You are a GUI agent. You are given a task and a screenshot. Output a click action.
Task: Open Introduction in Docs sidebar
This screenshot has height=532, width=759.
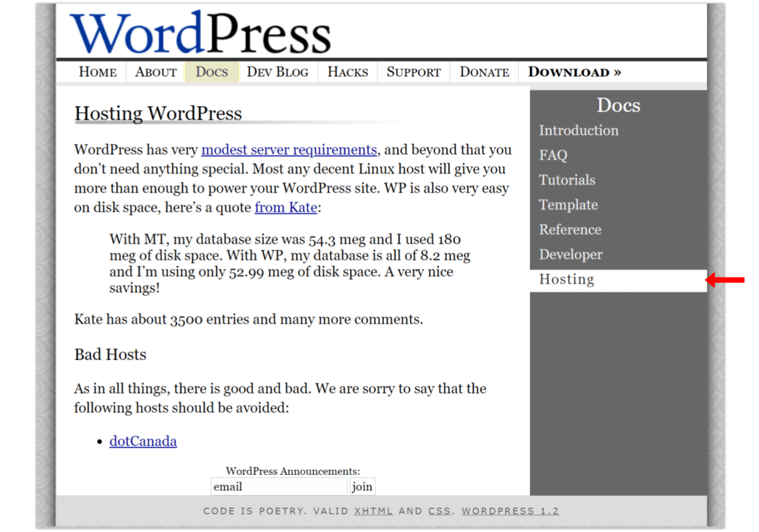578,131
